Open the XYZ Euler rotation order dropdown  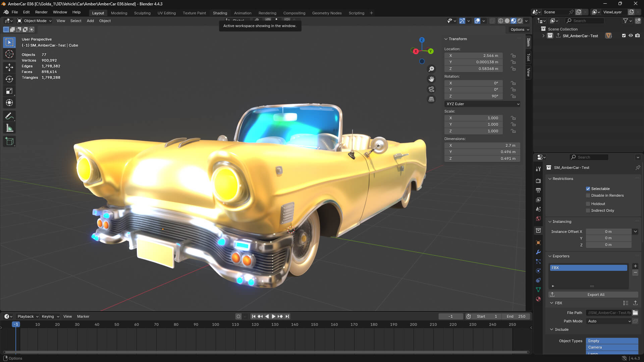point(482,104)
